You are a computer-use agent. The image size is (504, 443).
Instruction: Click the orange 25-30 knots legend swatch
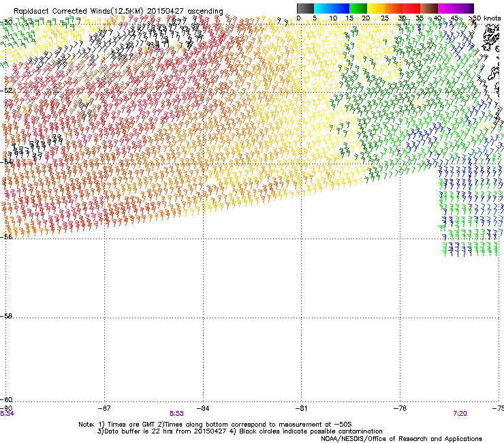pos(394,8)
